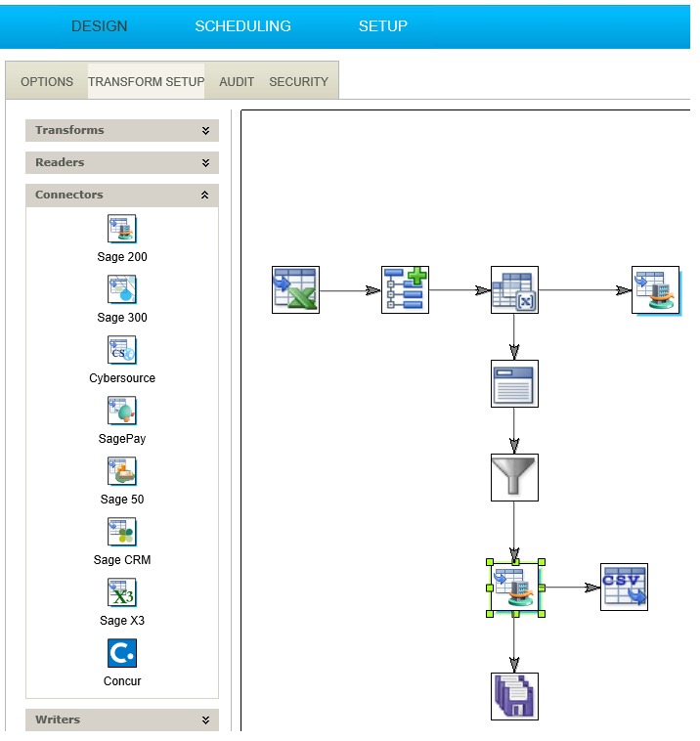
Task: Click the CSV writer node
Action: coord(624,588)
